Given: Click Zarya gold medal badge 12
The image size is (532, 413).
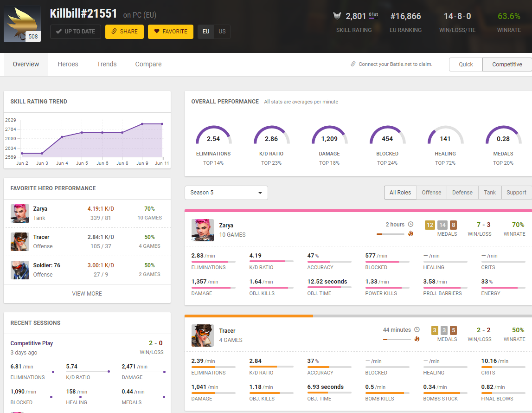Looking at the screenshot, I should (430, 225).
